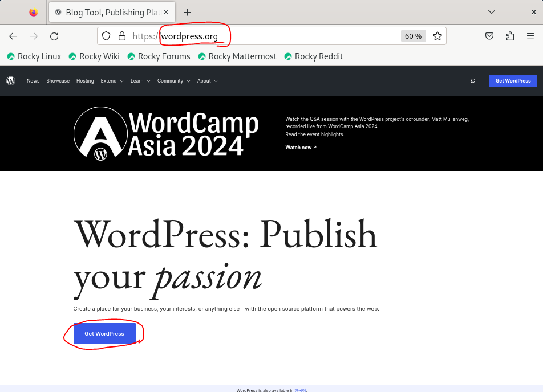Screen dimensions: 543x392
Task: Expand the Community dropdown menu
Action: point(173,81)
